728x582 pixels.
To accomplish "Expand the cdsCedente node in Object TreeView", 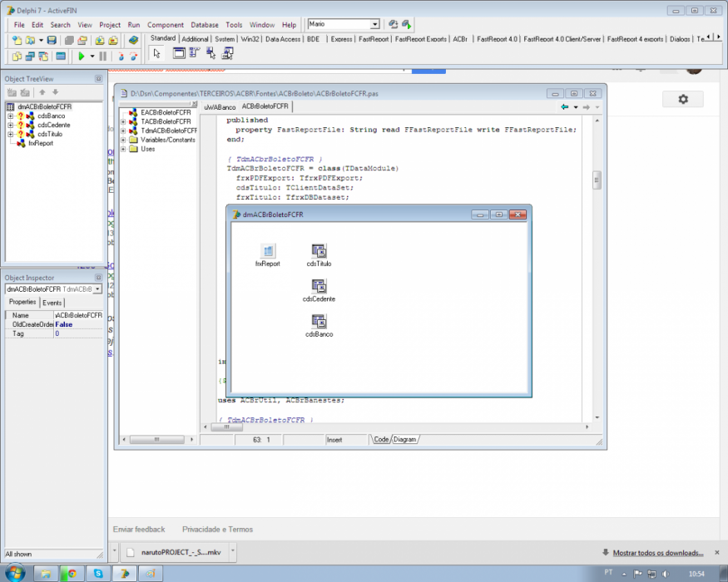I will [x=10, y=126].
